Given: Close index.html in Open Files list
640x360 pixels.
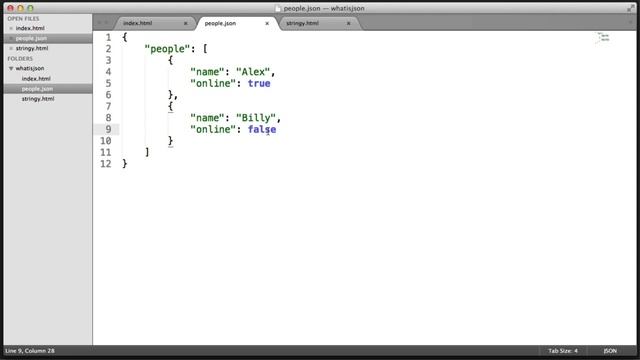Looking at the screenshot, I should 11,28.
